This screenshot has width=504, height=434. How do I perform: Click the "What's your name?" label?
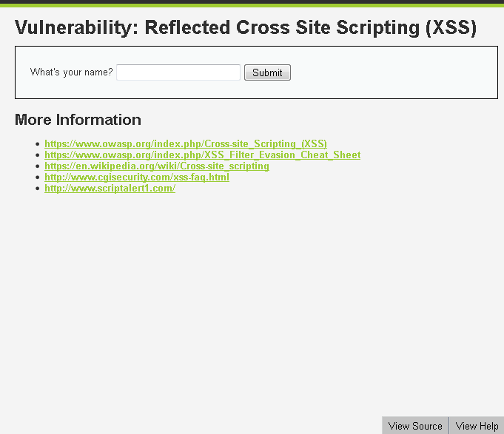[71, 72]
